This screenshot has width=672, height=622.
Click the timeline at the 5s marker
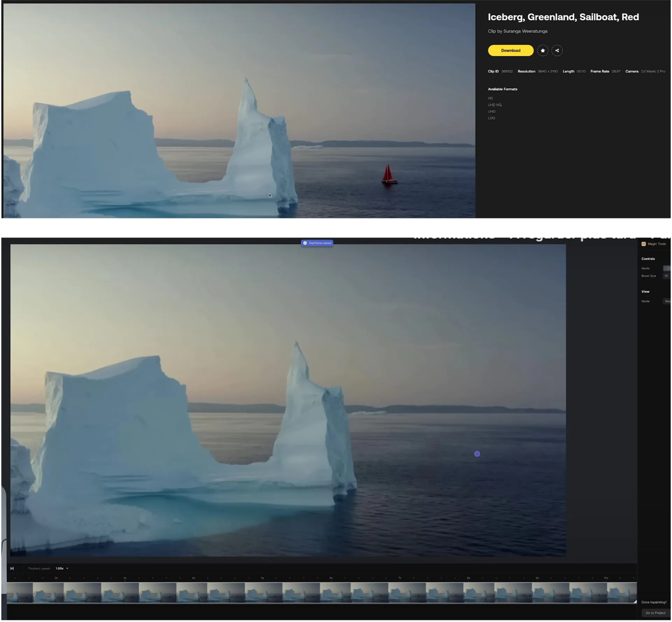262,578
